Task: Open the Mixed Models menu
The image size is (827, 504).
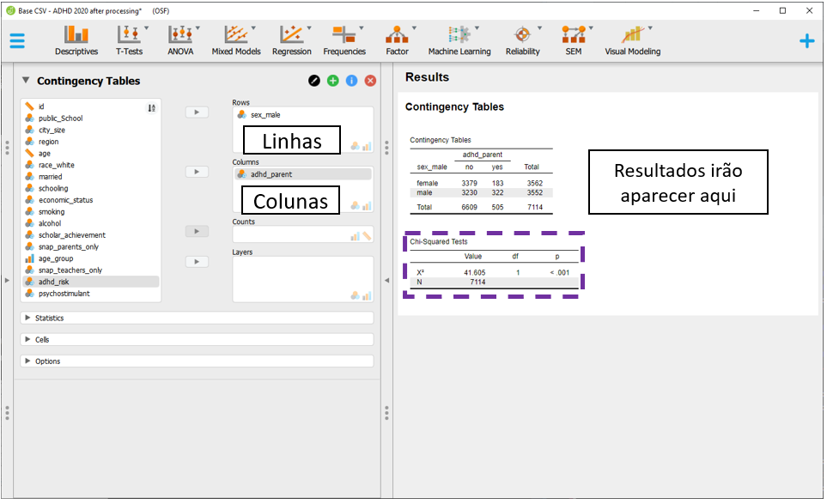Action: point(235,39)
